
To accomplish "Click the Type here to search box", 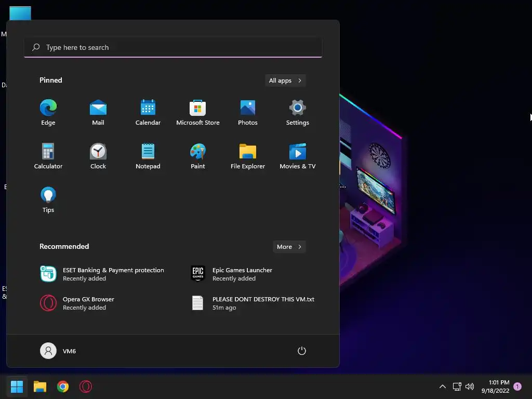I will (173, 47).
